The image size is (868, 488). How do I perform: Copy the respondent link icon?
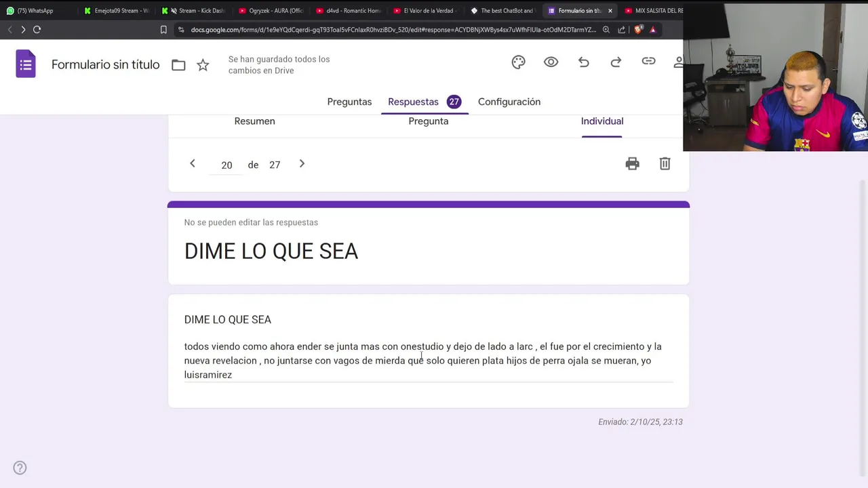[648, 62]
